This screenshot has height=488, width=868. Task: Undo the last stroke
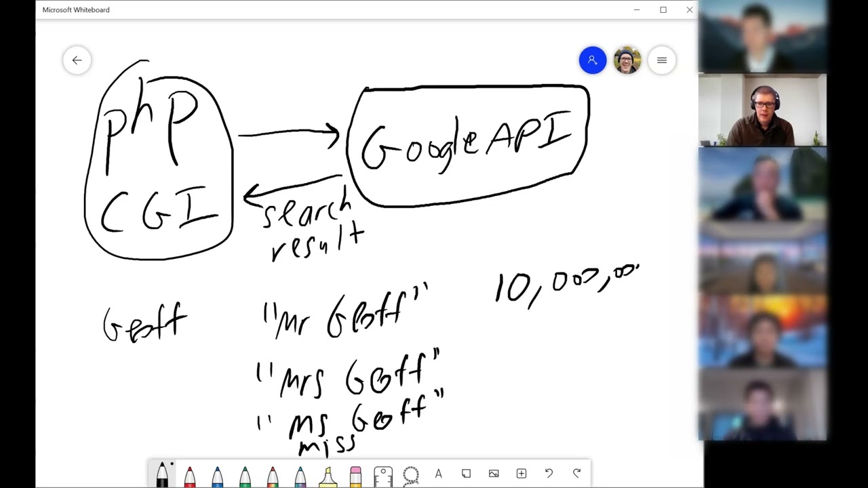pos(549,474)
